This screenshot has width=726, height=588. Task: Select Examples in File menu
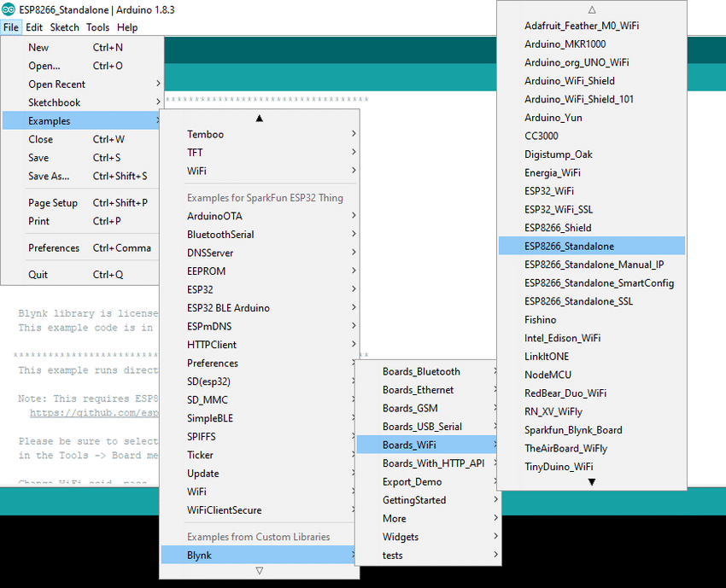pos(81,120)
